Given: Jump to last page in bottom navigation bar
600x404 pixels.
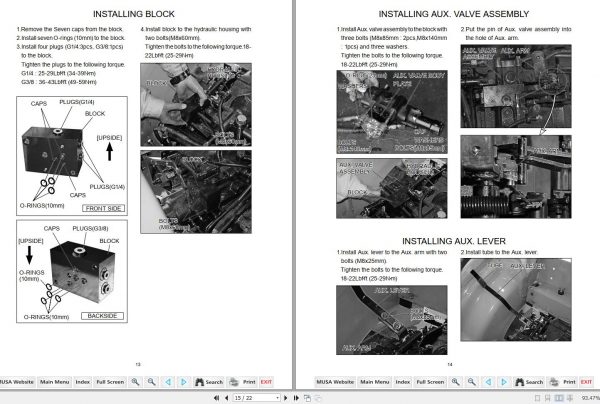Looking at the screenshot, I should point(296,398).
